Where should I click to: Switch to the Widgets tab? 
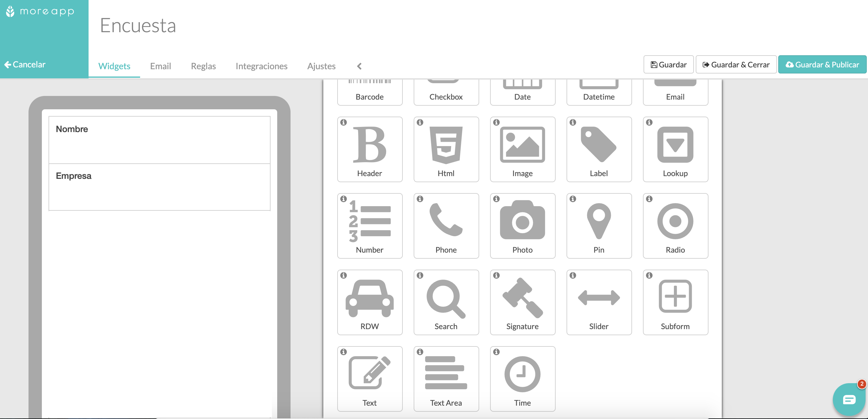coord(114,66)
